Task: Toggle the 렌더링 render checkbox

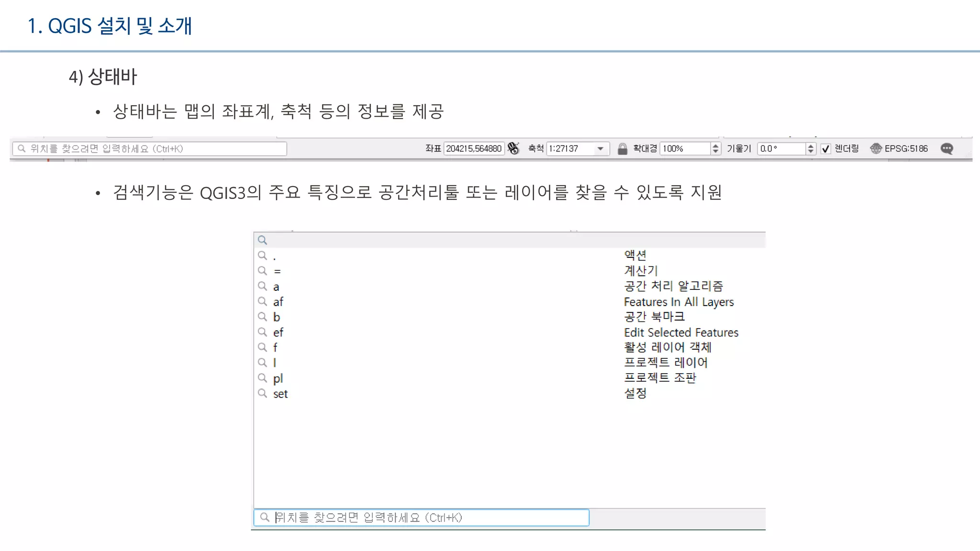Action: click(825, 149)
